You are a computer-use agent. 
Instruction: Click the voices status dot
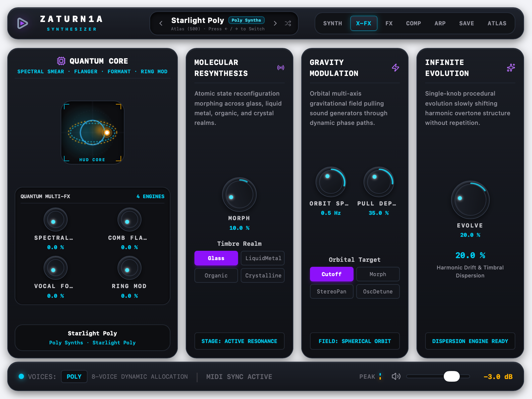(21, 376)
